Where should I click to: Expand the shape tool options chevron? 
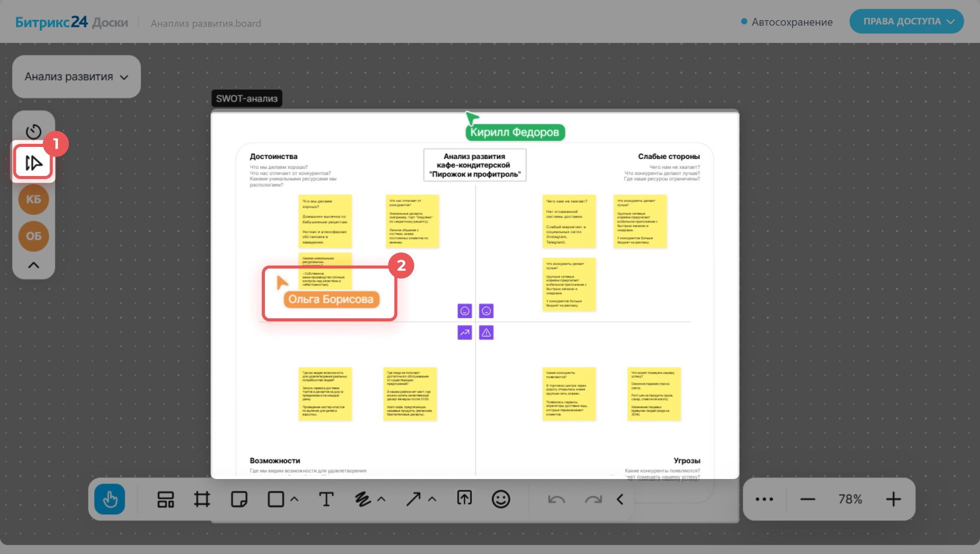pos(295,499)
